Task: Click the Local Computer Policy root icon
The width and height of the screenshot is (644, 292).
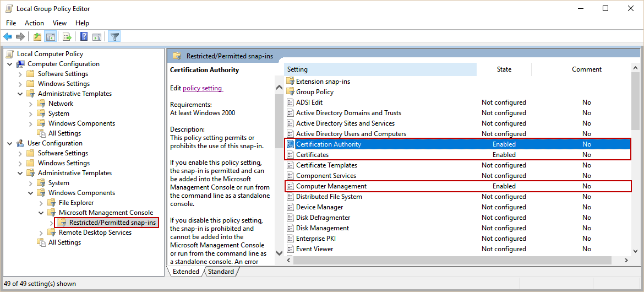Action: coord(10,54)
